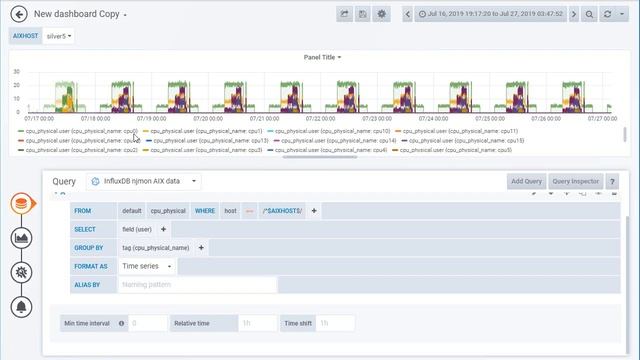The width and height of the screenshot is (640, 360).
Task: Click the query help question mark
Action: coord(612,182)
